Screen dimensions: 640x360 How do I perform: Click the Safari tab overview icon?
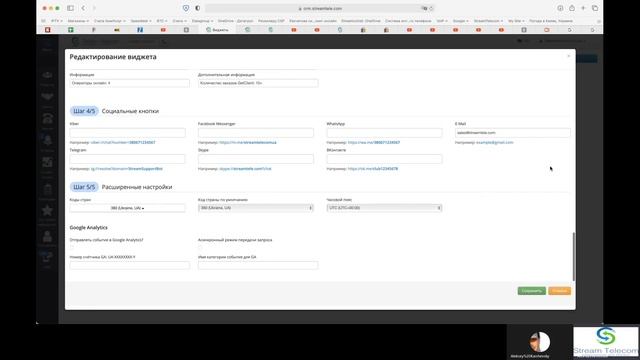595,8
